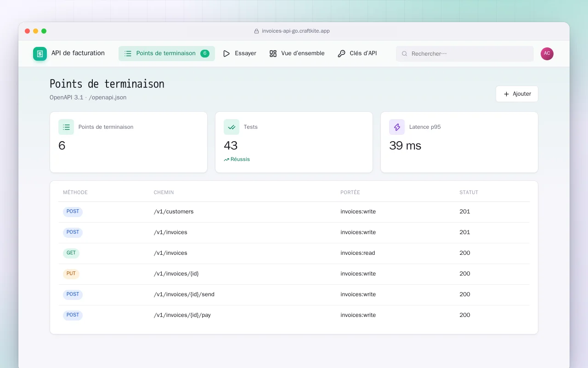Open the Points de terminaison tab
Viewport: 588px width, 368px height.
(x=167, y=53)
